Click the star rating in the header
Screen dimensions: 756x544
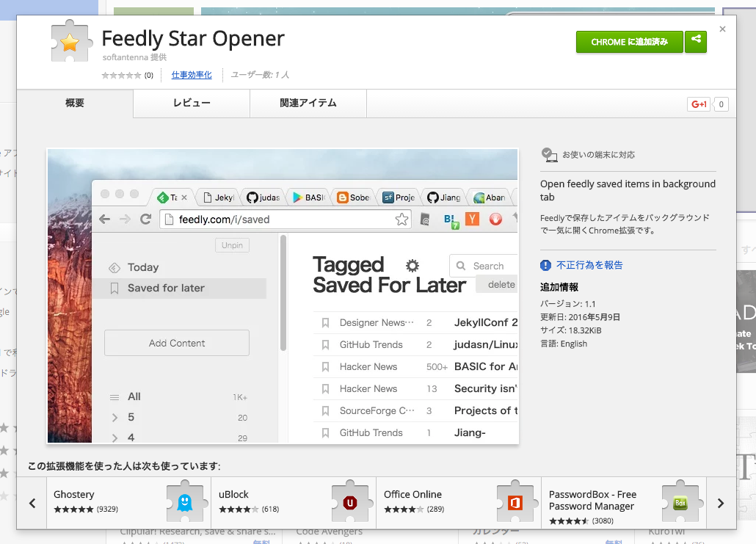point(122,75)
